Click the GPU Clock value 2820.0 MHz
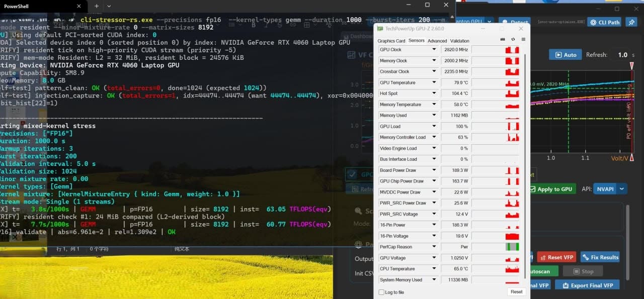This screenshot has width=644, height=299. (455, 50)
